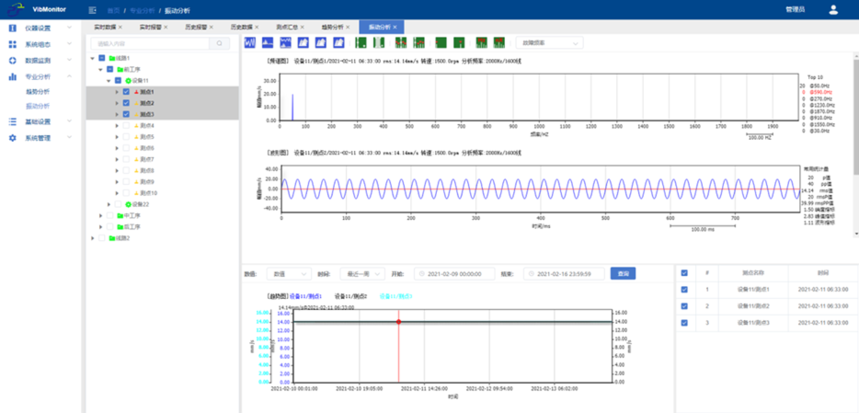Click the red alarm triangle of 测点1
Viewport: 859px width, 413px height.
136,92
